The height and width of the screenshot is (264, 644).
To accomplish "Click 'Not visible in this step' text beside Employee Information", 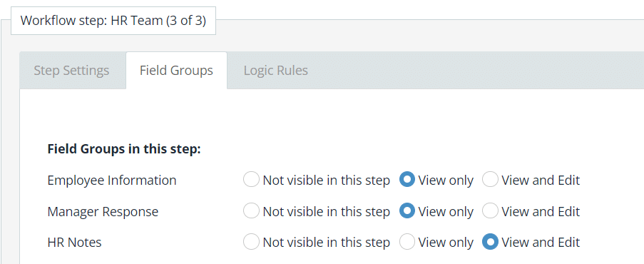I will pyautogui.click(x=326, y=180).
